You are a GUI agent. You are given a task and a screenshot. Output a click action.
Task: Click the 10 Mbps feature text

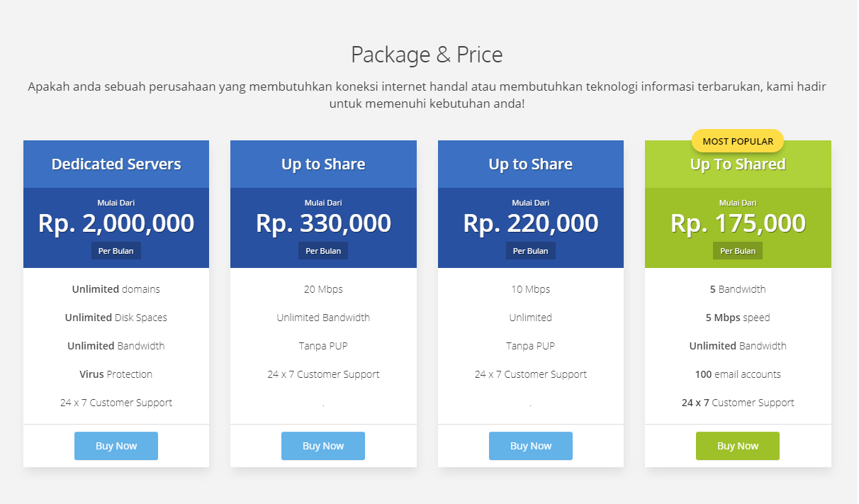click(530, 289)
